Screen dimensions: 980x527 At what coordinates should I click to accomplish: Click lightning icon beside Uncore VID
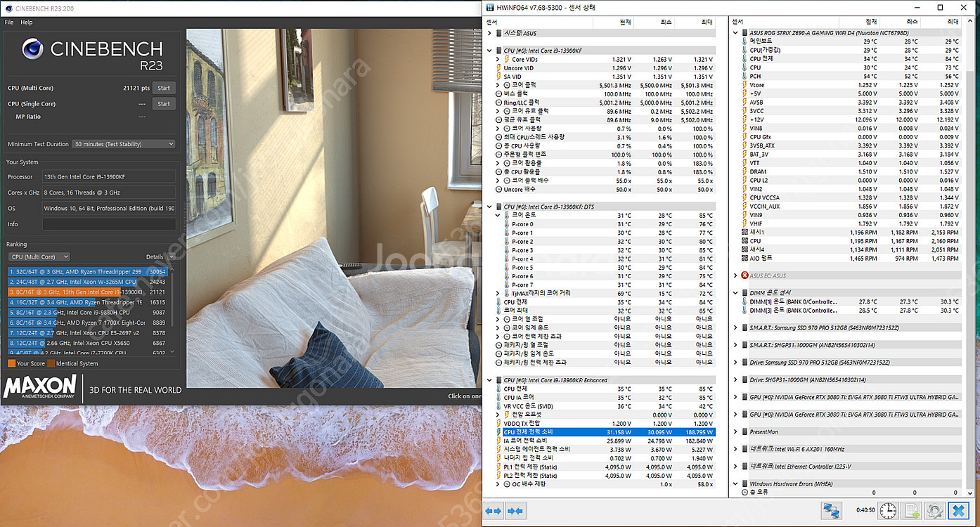tap(498, 68)
